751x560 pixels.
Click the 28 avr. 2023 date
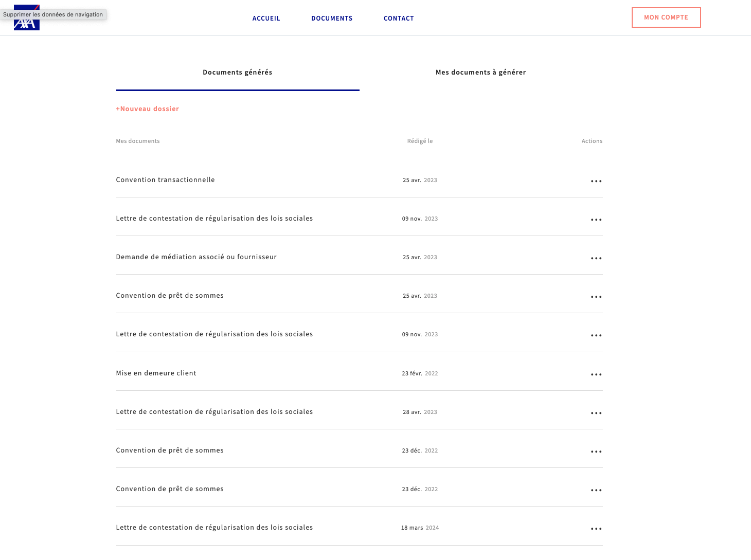click(420, 412)
